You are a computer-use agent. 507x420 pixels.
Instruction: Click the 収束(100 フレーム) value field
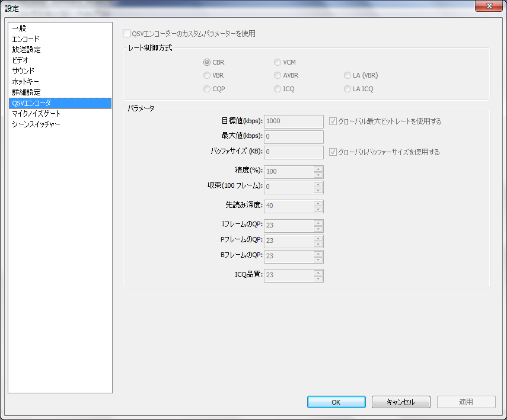pyautogui.click(x=289, y=187)
